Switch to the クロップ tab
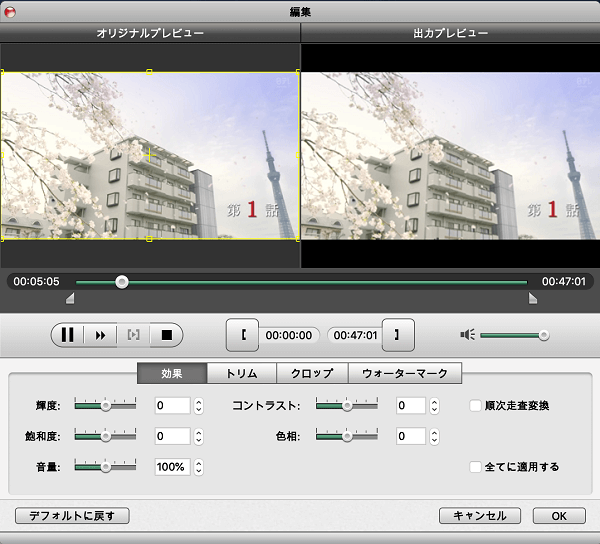This screenshot has width=600, height=544. tap(312, 373)
